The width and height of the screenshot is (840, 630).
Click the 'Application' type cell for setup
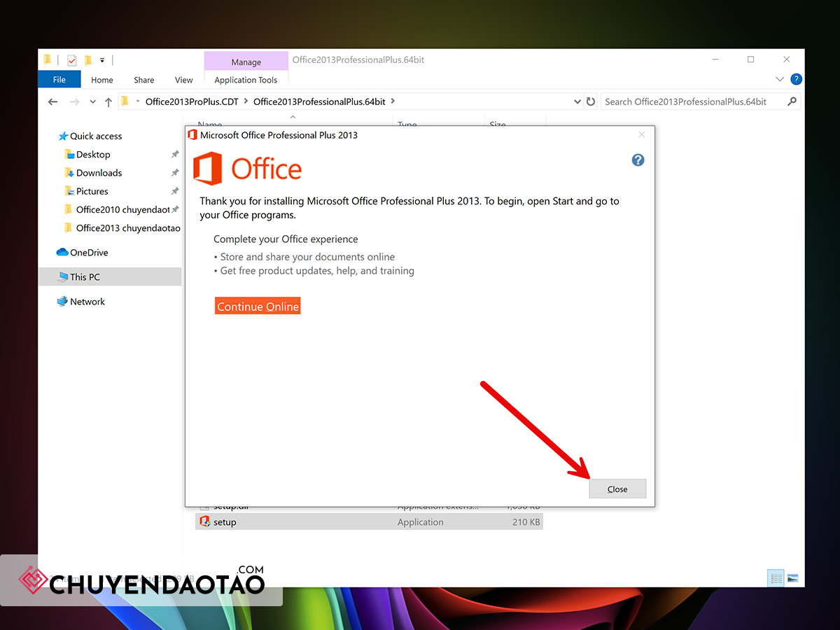coord(421,522)
